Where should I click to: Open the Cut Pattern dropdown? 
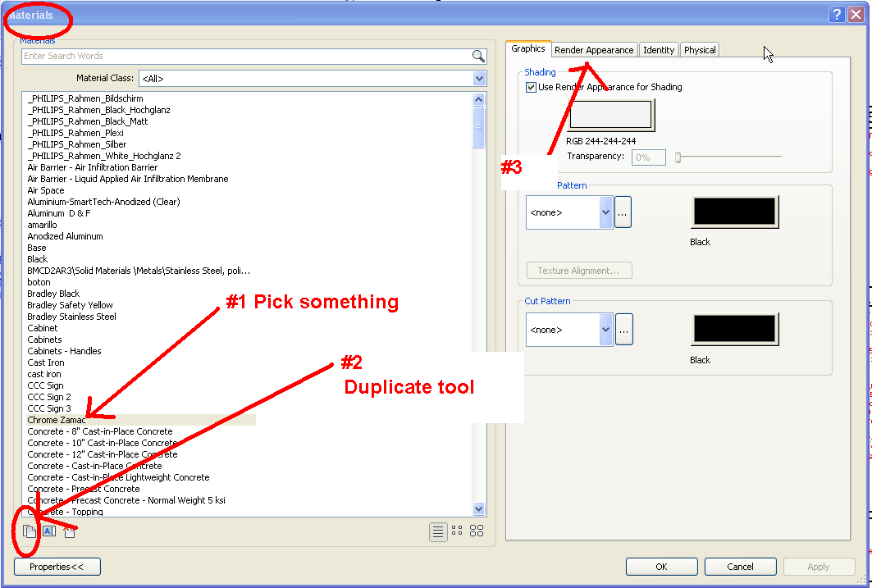[605, 330]
